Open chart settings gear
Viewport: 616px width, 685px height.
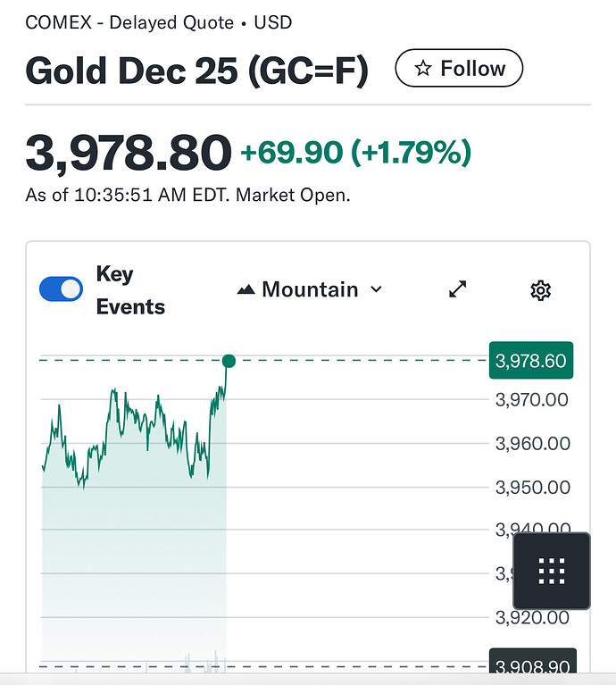click(x=540, y=289)
